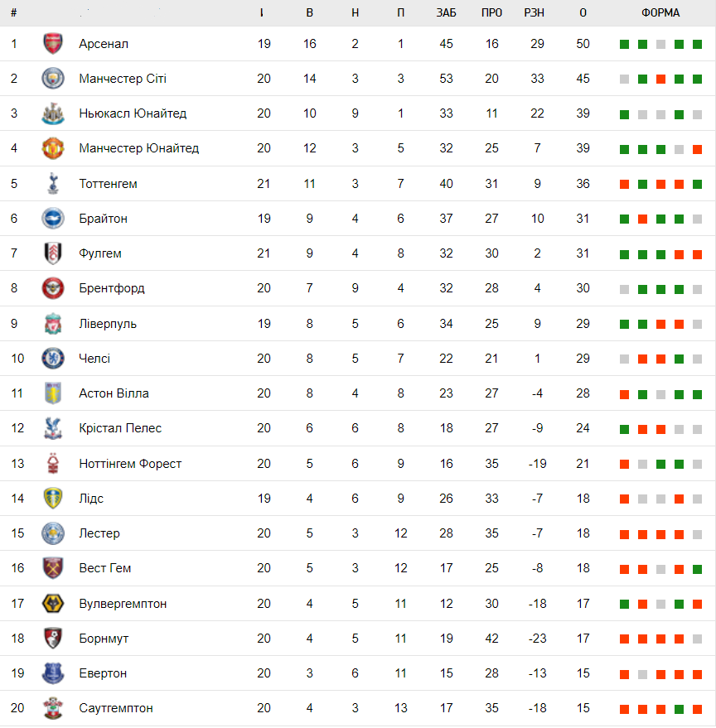Click the Leeds club crest
The image size is (716, 728).
click(52, 499)
